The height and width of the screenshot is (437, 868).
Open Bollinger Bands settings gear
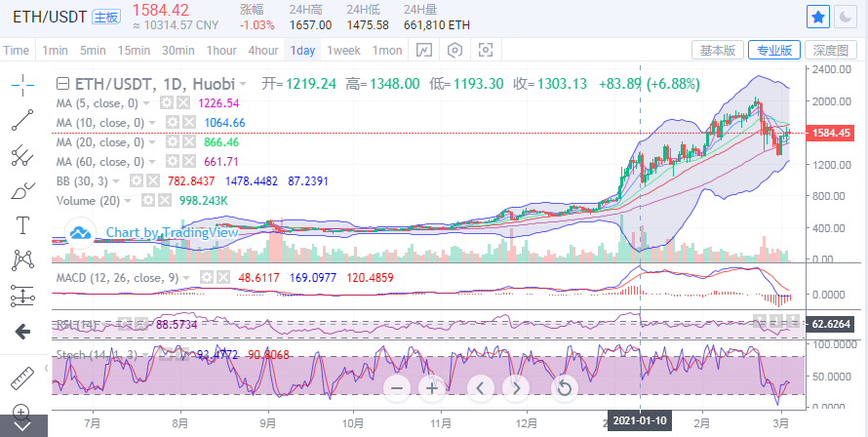point(137,181)
